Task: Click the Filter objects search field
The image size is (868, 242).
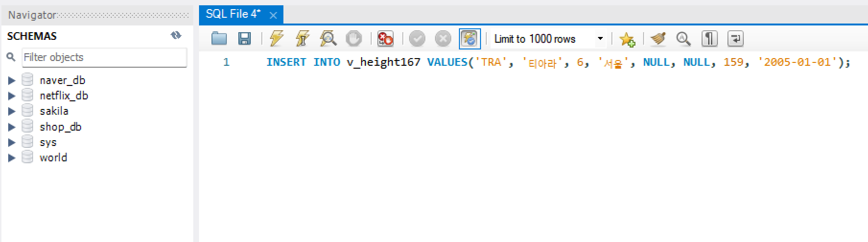Action: [105, 58]
